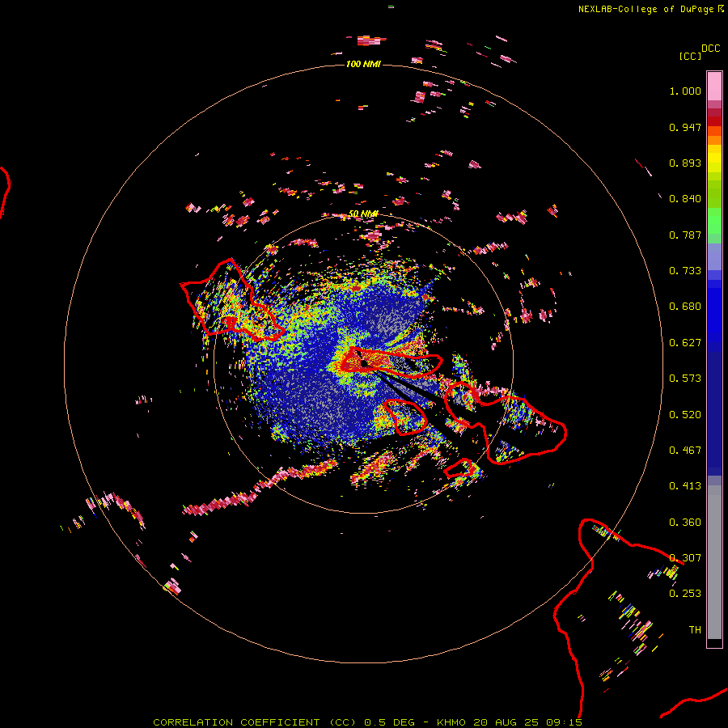Select the 0.413 scale value

(x=685, y=486)
